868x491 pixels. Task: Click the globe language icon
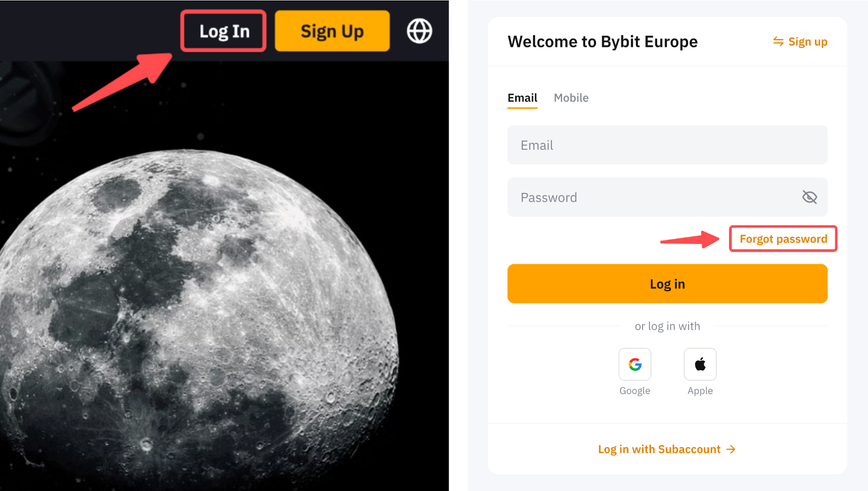419,31
